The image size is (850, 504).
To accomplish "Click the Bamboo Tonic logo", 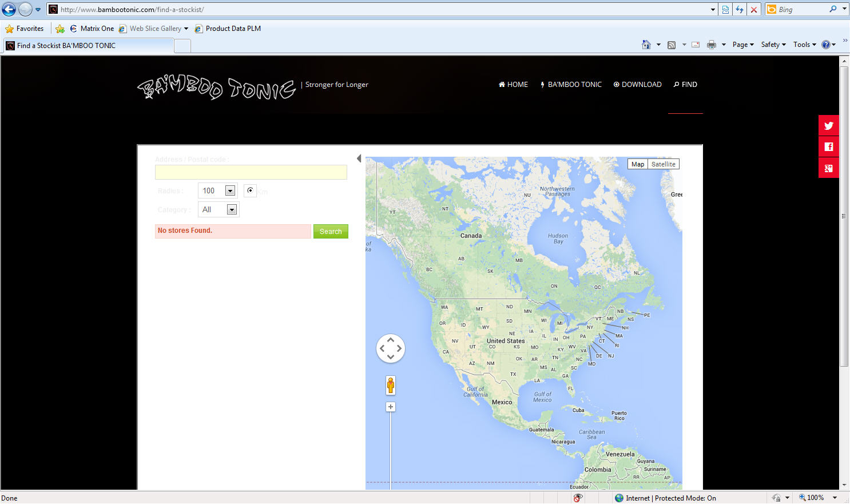I will 216,87.
